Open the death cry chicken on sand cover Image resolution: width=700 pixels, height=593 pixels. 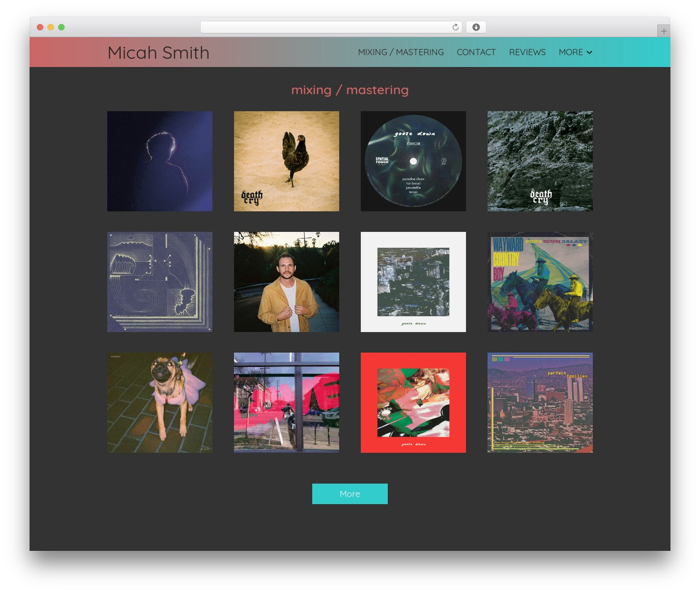click(x=287, y=161)
